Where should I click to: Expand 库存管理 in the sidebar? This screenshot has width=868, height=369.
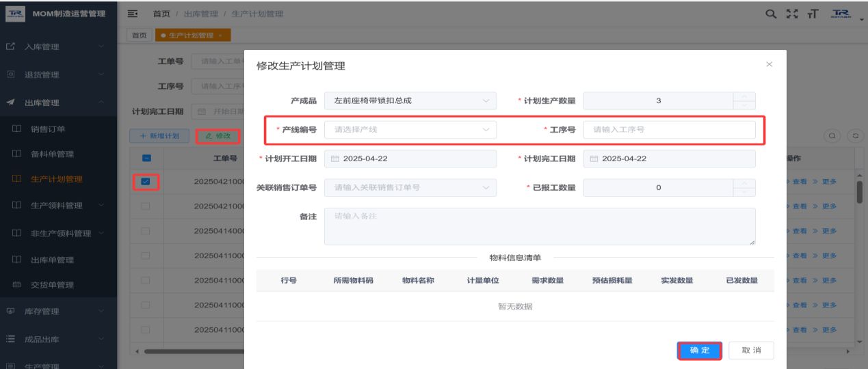point(58,312)
